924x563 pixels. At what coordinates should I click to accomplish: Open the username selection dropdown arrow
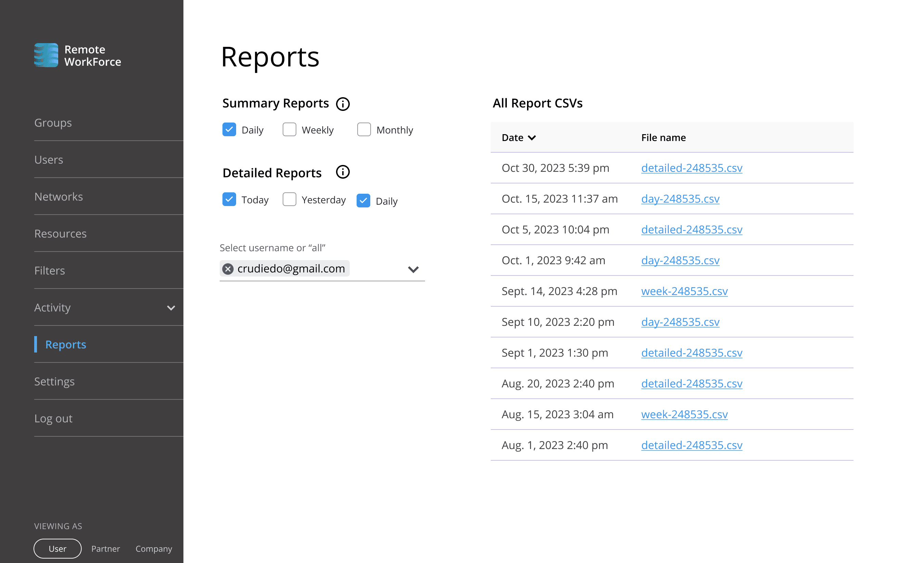pos(413,269)
